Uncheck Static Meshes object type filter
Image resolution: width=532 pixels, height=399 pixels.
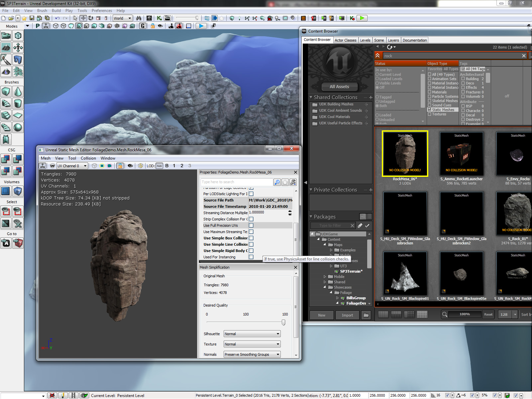pos(430,110)
